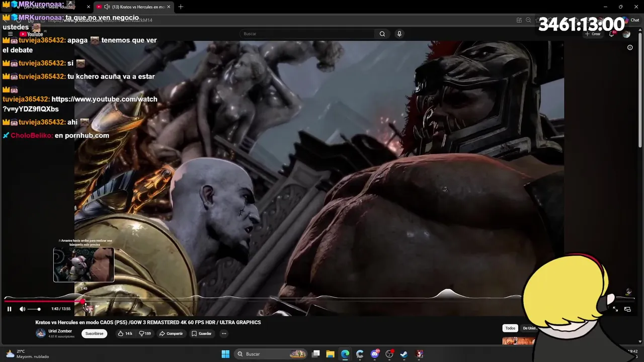The height and width of the screenshot is (362, 644).
Task: Close the Kratos vs Hercules tab
Action: coord(169,7)
